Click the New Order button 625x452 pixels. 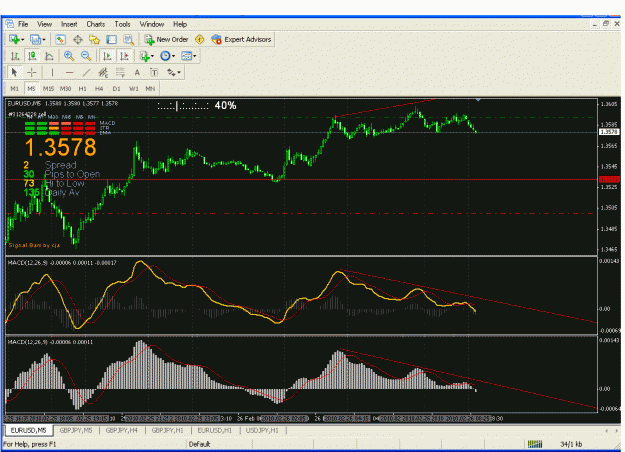click(x=167, y=39)
